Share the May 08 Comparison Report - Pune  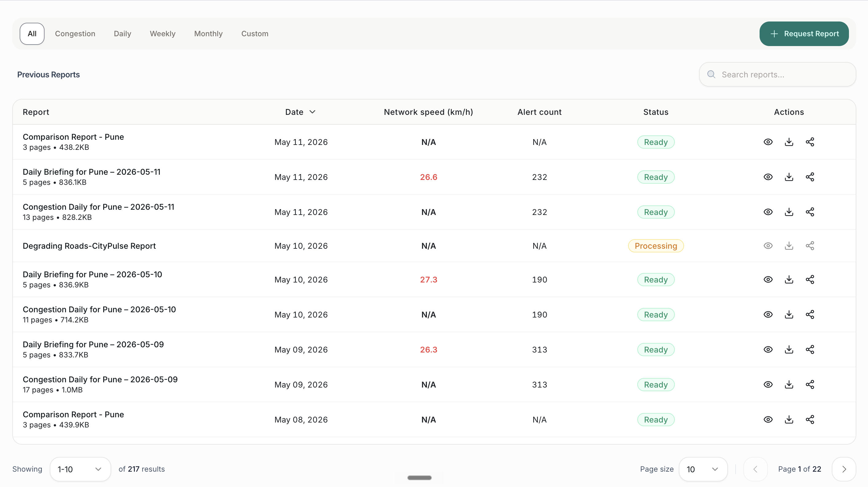pos(810,419)
